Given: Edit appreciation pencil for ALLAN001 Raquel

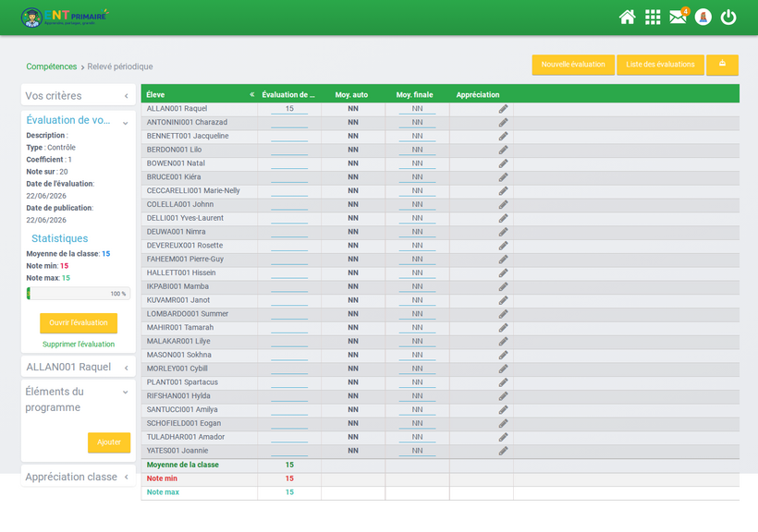Looking at the screenshot, I should [503, 109].
